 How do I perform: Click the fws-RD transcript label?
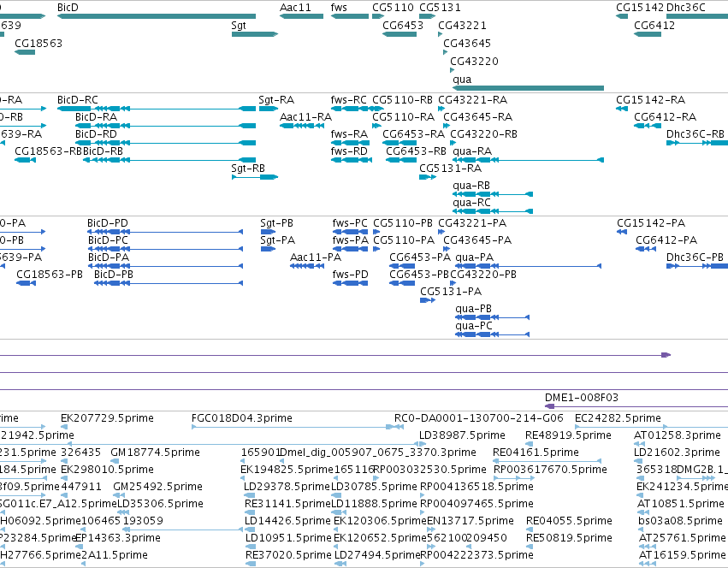tap(349, 151)
